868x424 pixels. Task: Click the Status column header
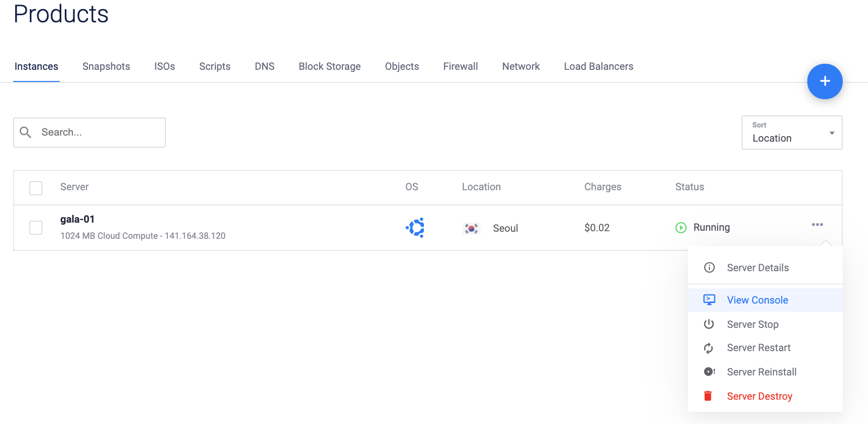[690, 187]
